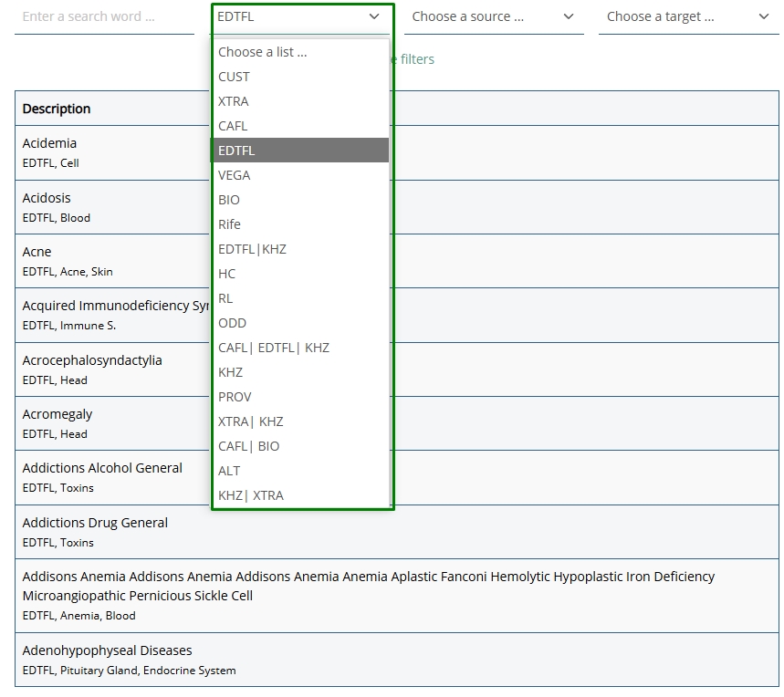Pick the CAFL option in dropdown
Viewport: 784px width, 697px height.
click(x=233, y=126)
